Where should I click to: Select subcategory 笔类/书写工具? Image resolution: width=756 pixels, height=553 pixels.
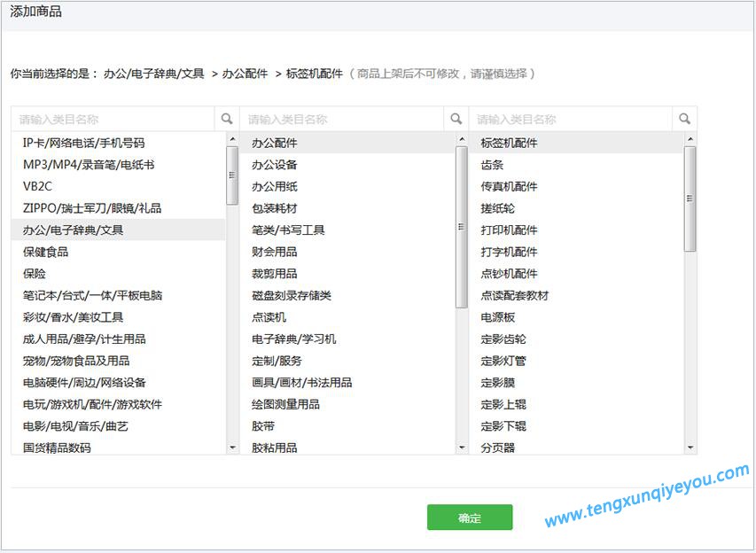(347, 230)
